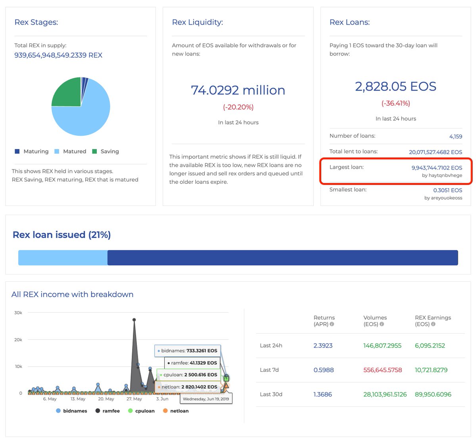Click the dark blue remaining portion of loan bar

click(282, 258)
